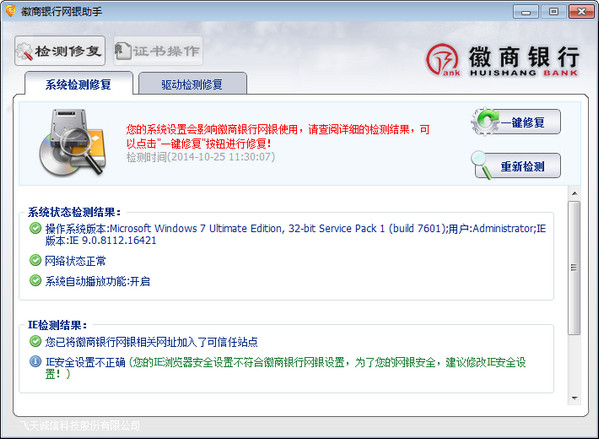Click the IE安全设置不正确 warning text

click(x=285, y=368)
